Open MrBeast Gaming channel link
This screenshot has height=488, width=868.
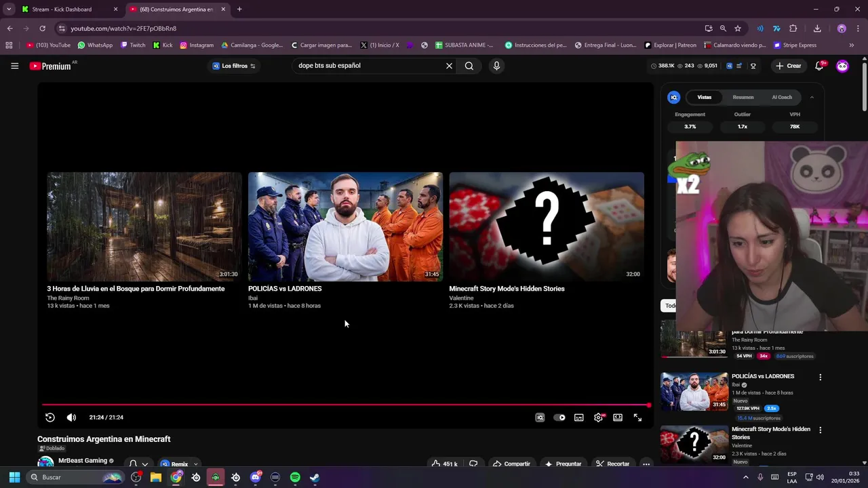(x=83, y=461)
